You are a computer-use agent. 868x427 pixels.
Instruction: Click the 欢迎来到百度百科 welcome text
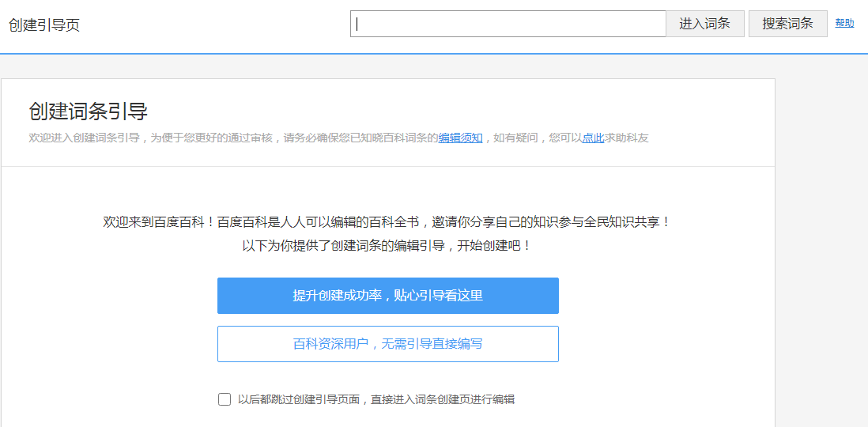click(387, 222)
